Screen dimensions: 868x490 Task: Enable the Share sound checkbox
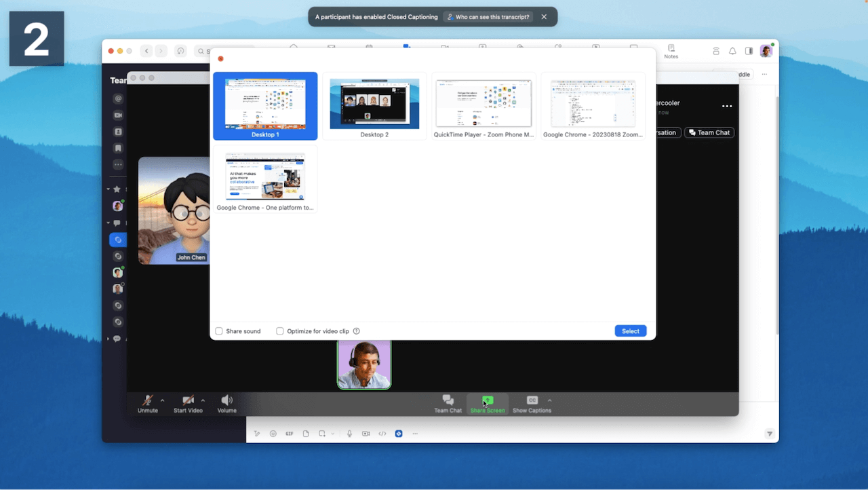point(219,331)
